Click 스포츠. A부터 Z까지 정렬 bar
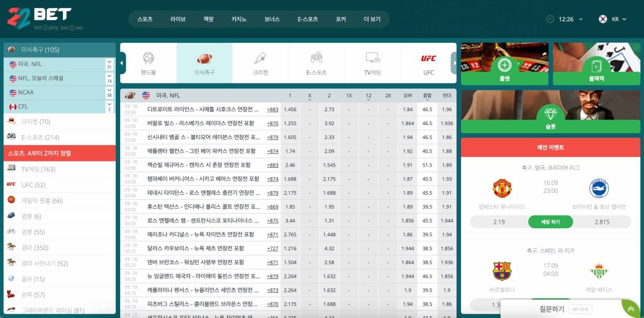Screen dimensions: 644x318 pyautogui.click(x=60, y=153)
